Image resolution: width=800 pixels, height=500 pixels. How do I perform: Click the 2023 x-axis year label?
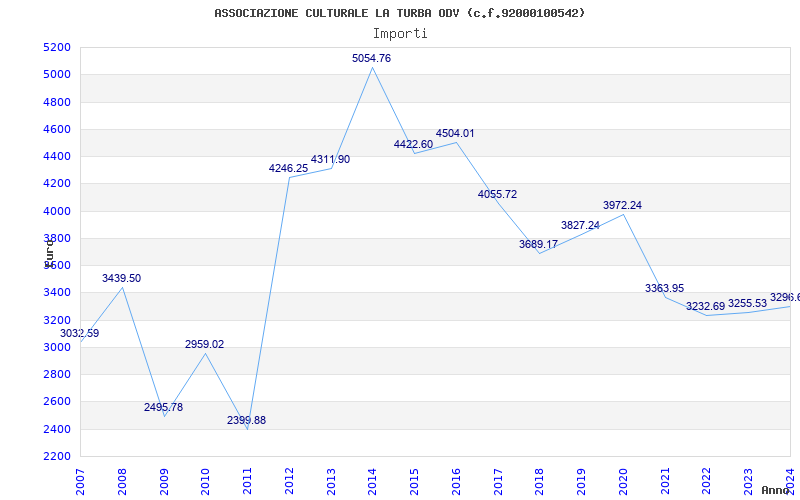coord(748,482)
